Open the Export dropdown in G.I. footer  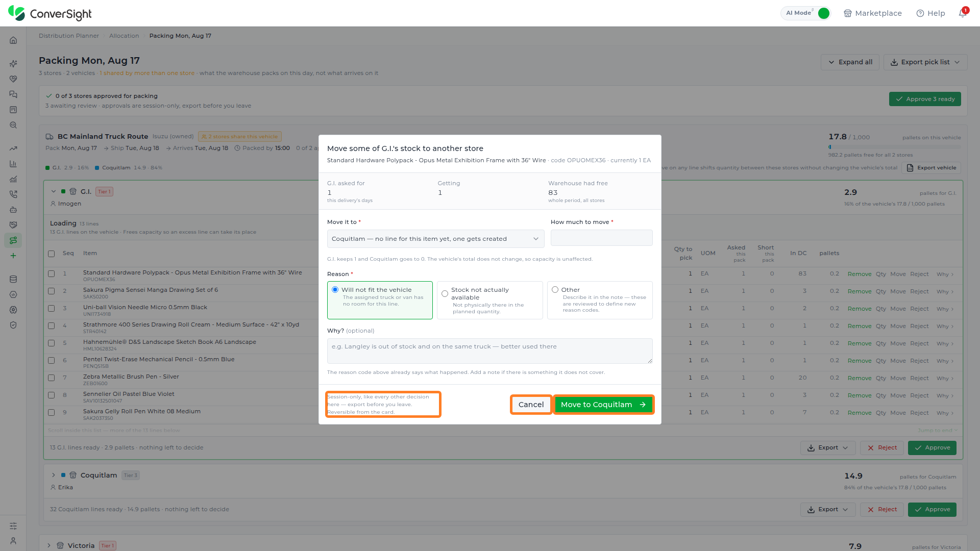click(827, 448)
